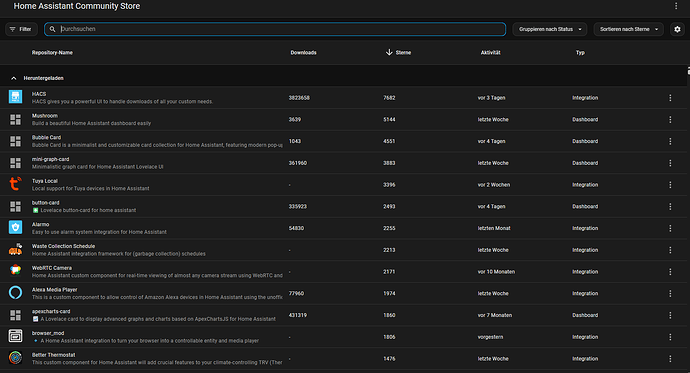Sort by Typ column header
The width and height of the screenshot is (690, 373).
pyautogui.click(x=580, y=53)
